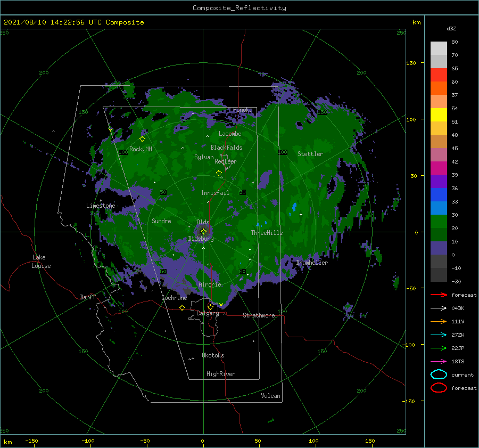Click the Vulcan label
The height and width of the screenshot is (448, 479).
(270, 396)
